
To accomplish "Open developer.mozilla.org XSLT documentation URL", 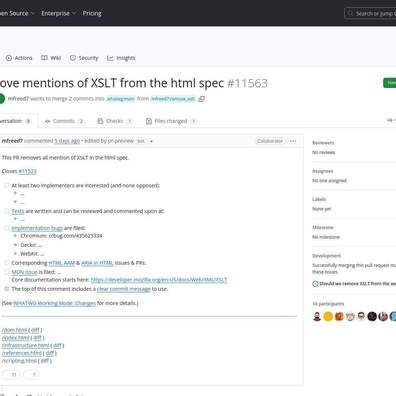I will pyautogui.click(x=159, y=280).
